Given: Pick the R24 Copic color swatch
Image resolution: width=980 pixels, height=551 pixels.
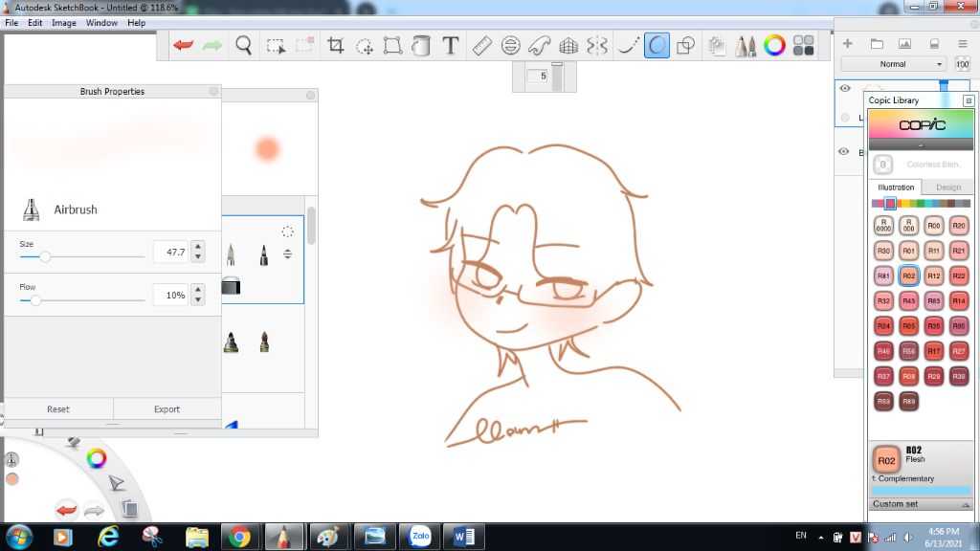Looking at the screenshot, I should coord(883,325).
